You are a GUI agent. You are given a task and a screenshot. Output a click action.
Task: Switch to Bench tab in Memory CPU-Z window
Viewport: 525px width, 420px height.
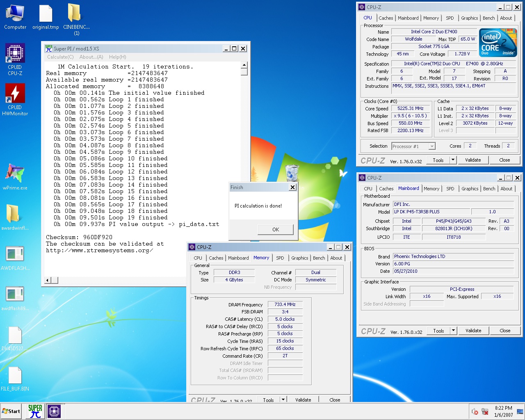[x=319, y=258]
